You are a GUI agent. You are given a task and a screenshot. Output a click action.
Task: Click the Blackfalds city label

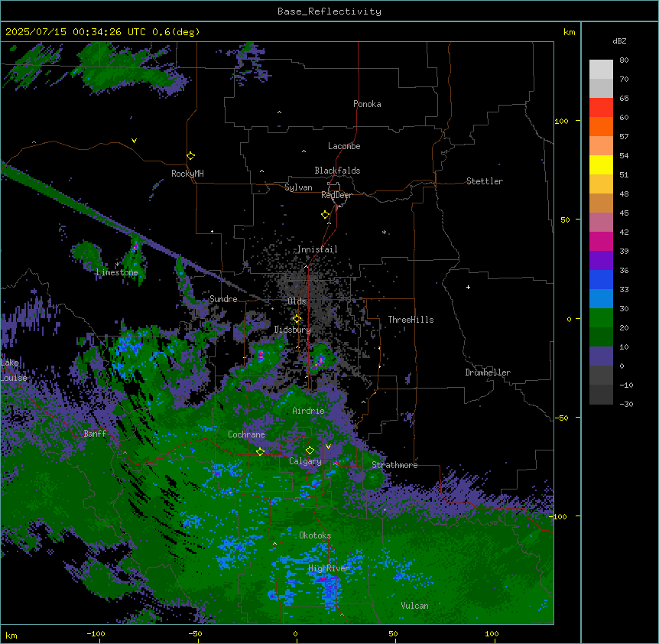click(337, 171)
